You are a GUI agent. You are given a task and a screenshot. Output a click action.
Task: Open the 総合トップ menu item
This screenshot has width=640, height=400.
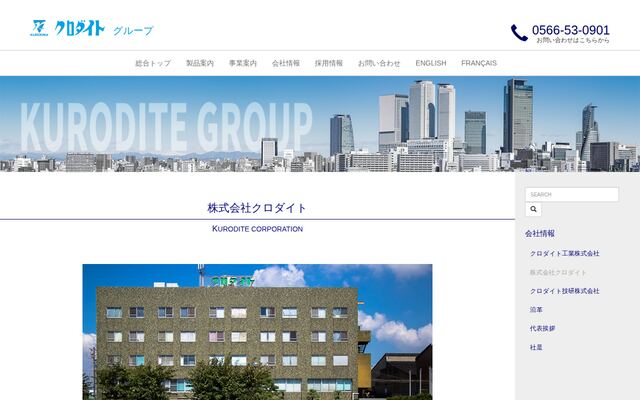pos(153,63)
